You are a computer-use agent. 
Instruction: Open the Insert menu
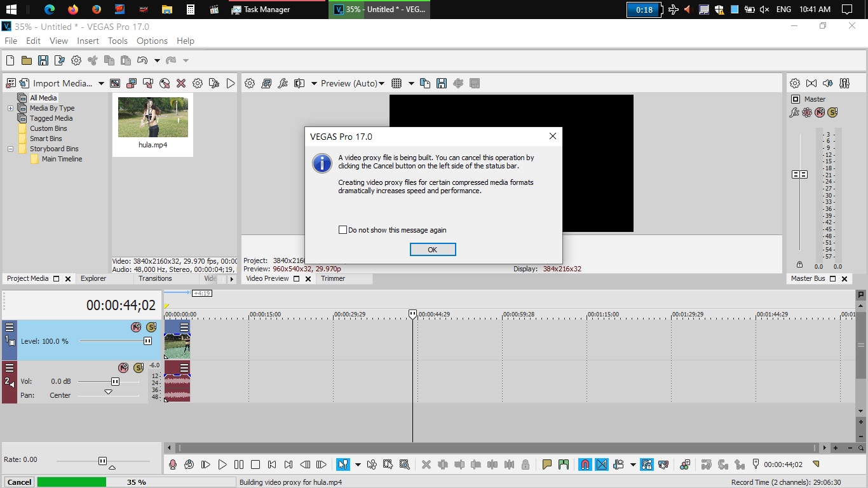tap(88, 41)
